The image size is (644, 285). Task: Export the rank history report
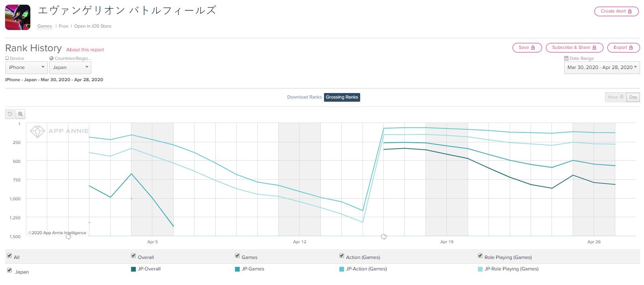[623, 48]
